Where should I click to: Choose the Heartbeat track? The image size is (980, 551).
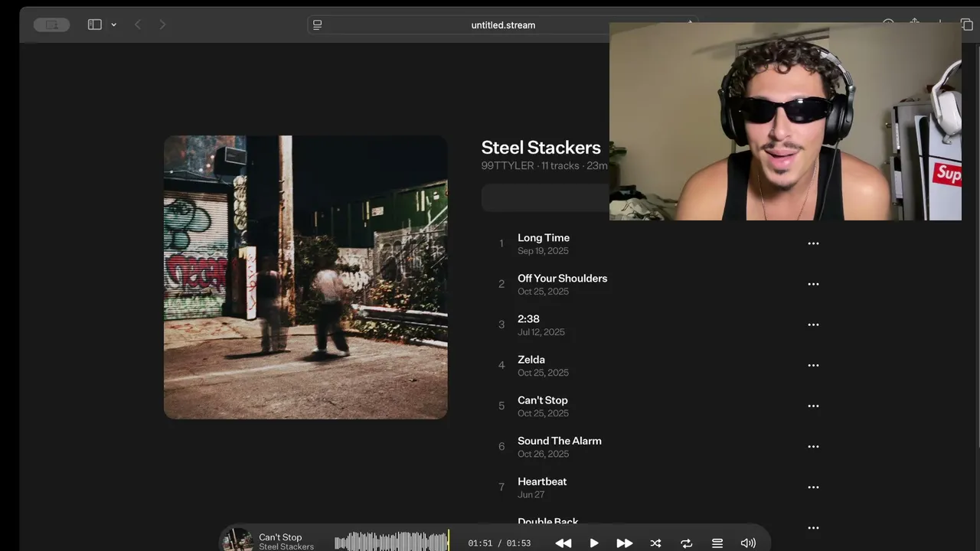tap(542, 481)
